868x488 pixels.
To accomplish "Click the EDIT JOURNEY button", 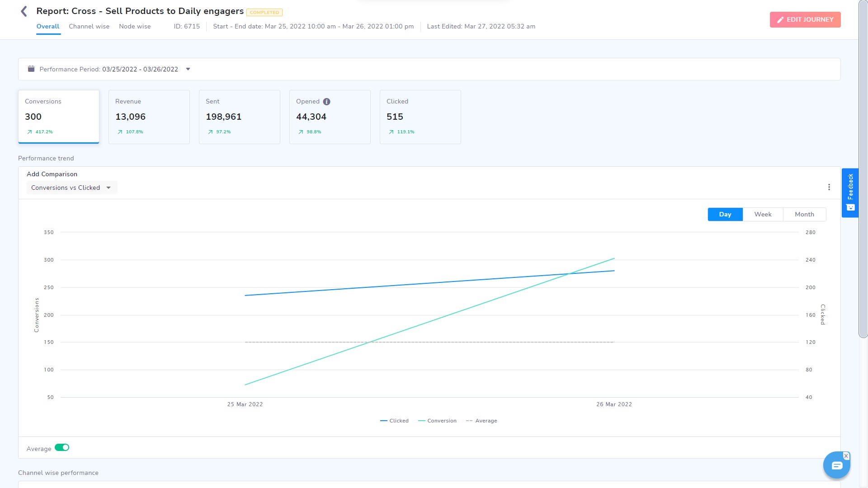I will coord(805,19).
